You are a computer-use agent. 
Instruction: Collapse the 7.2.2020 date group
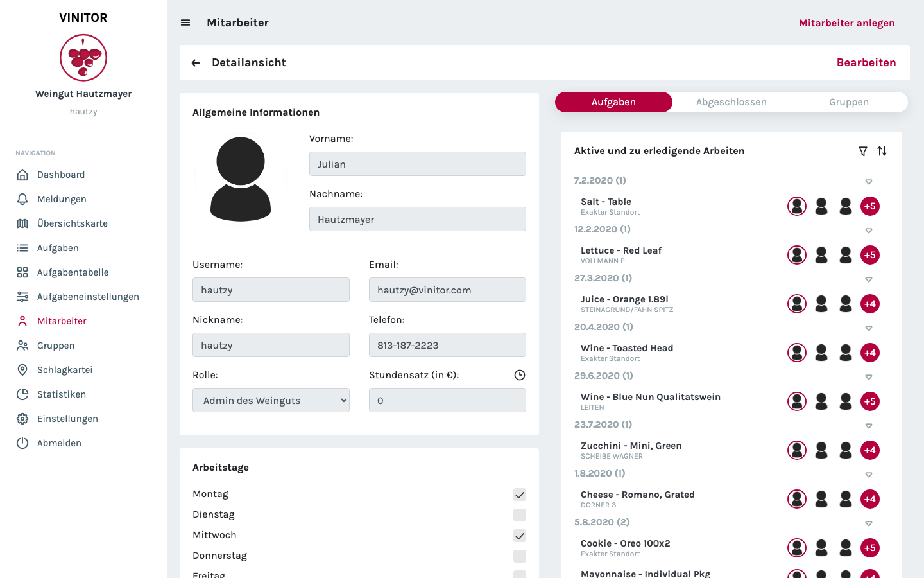click(x=869, y=182)
